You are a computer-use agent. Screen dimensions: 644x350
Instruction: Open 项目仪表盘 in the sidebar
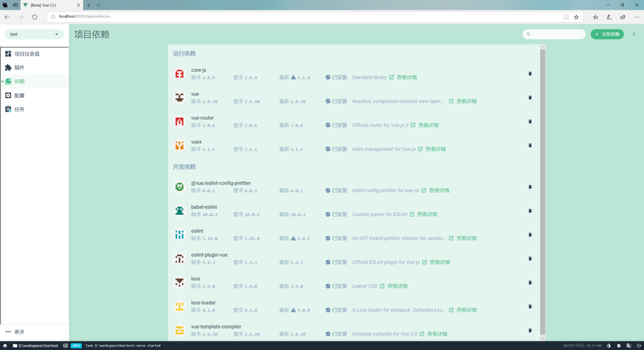click(34, 54)
